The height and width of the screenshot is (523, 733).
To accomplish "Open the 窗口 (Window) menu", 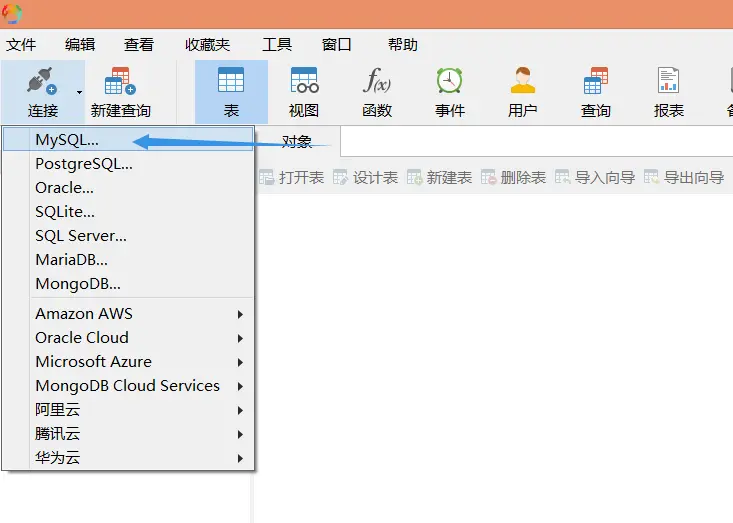I will point(337,45).
